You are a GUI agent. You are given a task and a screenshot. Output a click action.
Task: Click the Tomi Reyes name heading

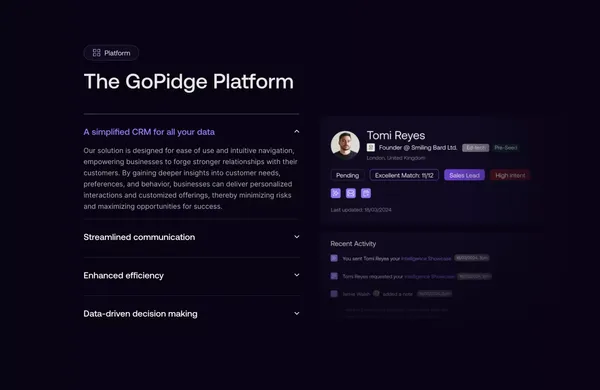(396, 135)
